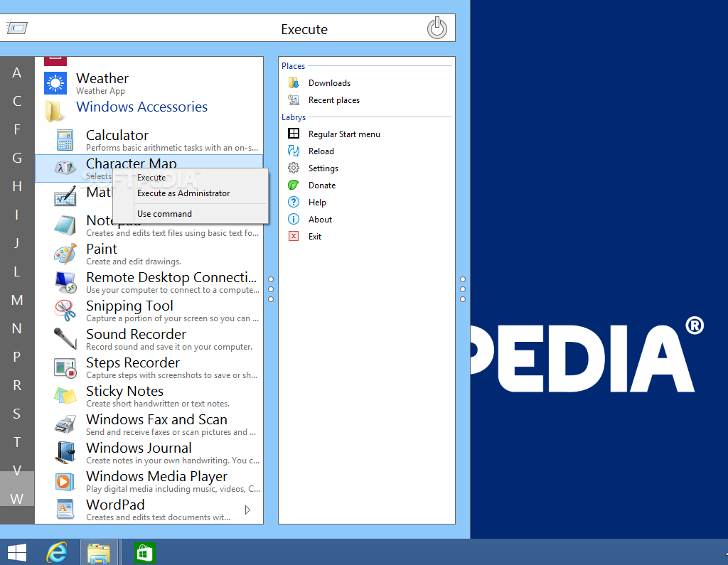Image resolution: width=728 pixels, height=565 pixels.
Task: Open Windows Store from taskbar
Action: coord(144,552)
